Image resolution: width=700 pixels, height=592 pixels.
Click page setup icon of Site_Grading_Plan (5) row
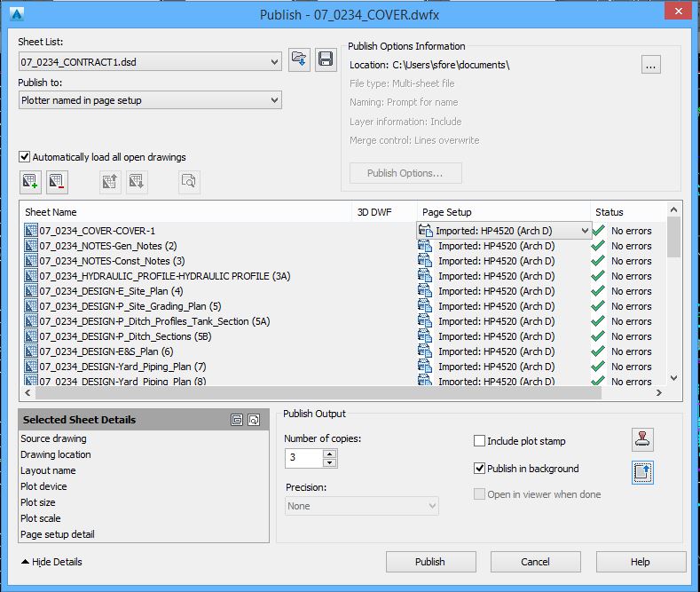[425, 306]
